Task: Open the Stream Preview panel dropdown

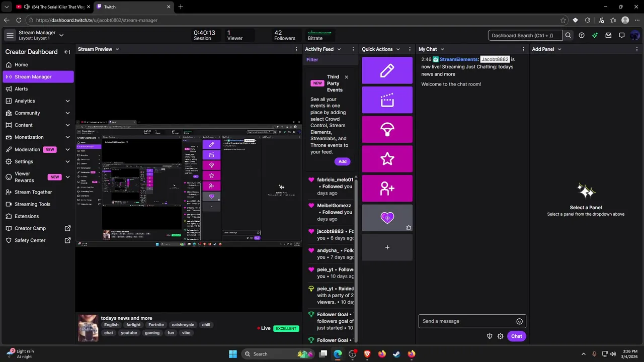Action: point(117,49)
